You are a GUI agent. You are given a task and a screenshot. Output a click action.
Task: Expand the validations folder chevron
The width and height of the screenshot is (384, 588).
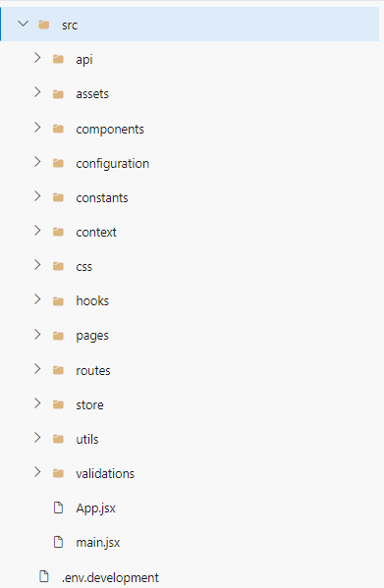(37, 472)
